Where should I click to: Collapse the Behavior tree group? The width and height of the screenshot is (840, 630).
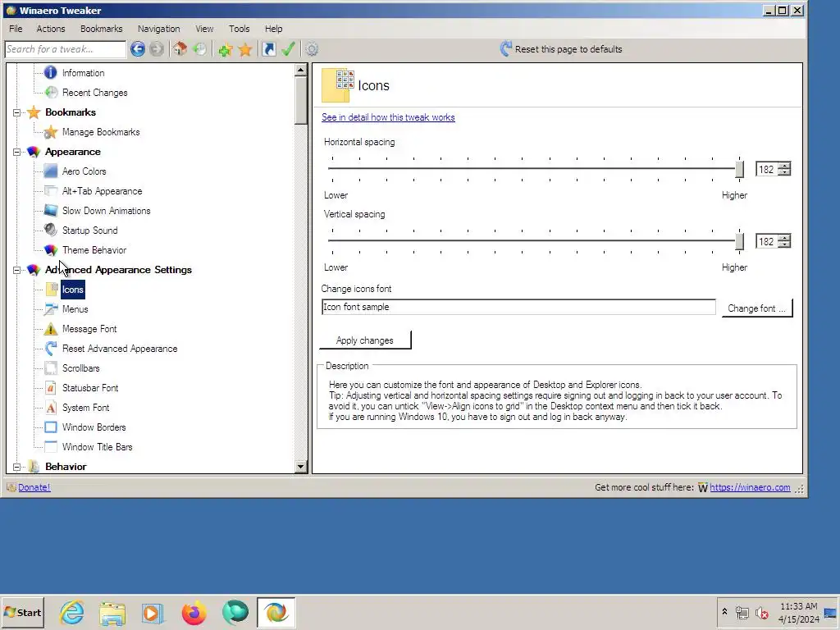point(16,467)
